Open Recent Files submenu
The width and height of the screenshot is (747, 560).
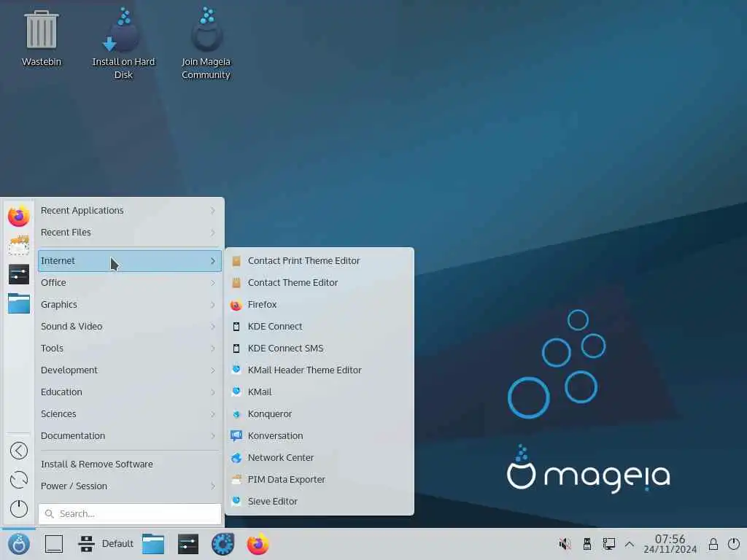pos(130,233)
